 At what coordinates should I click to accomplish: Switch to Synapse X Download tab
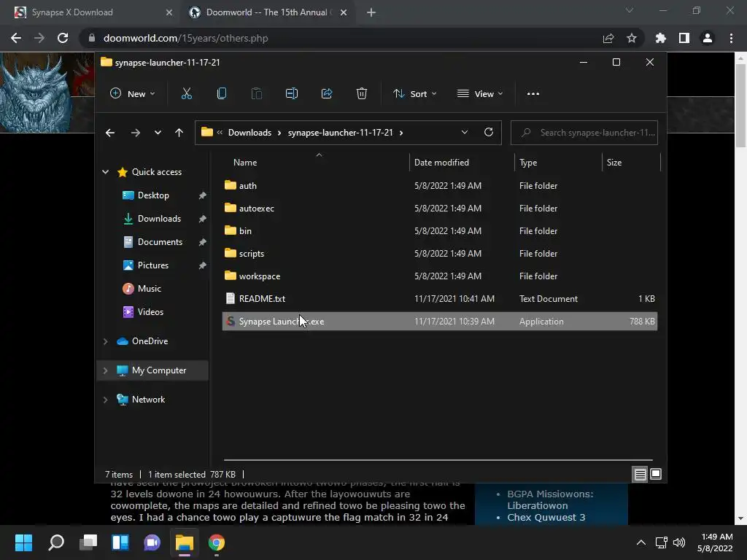(x=90, y=12)
